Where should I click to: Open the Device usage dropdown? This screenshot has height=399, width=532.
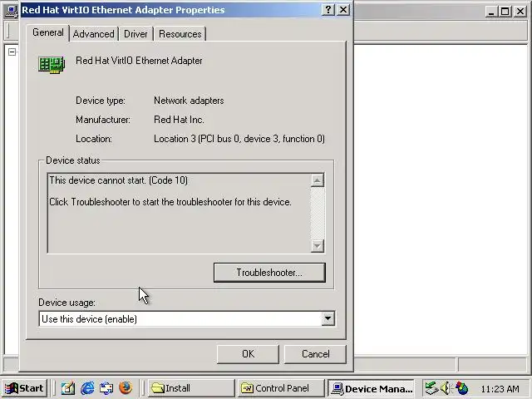328,318
